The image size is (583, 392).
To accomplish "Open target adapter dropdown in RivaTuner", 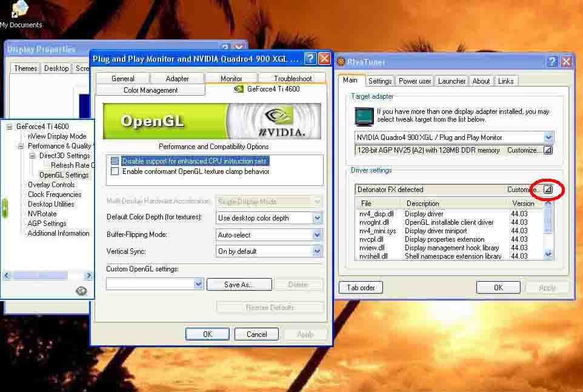I will (548, 138).
